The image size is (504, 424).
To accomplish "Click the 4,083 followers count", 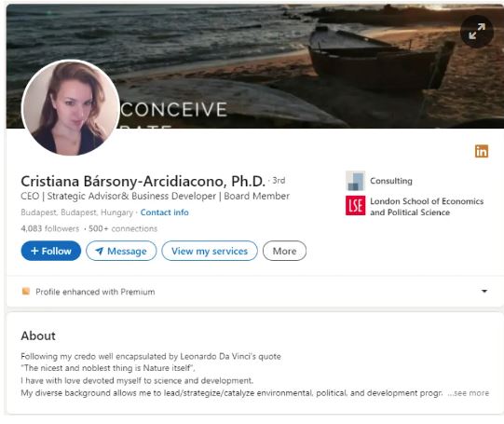I will pos(49,228).
